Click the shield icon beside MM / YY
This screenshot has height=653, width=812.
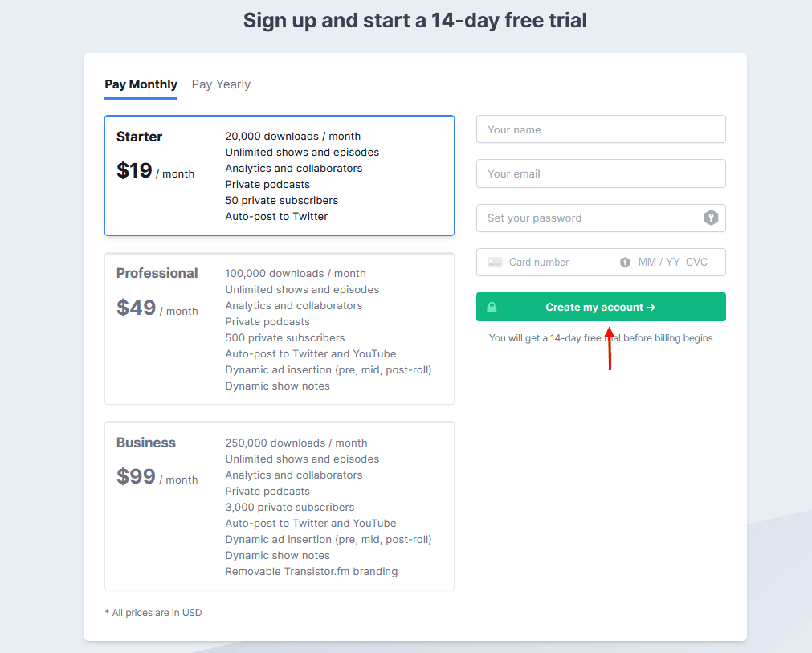(625, 263)
